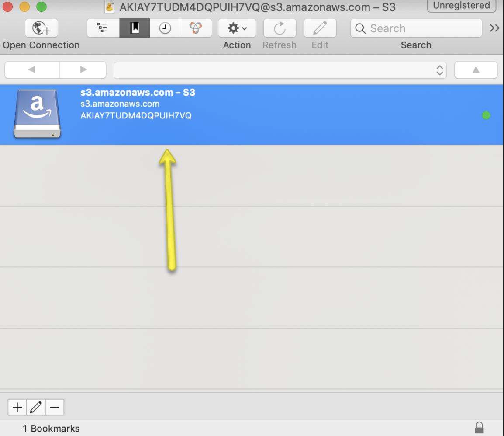Click the Unregistered button
Screen dimensions: 504x436
461,6
